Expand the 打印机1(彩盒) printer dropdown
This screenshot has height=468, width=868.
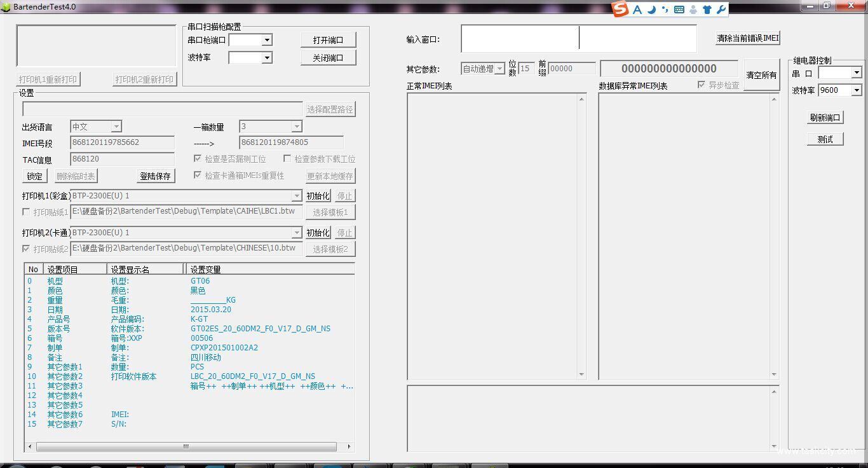pos(297,196)
